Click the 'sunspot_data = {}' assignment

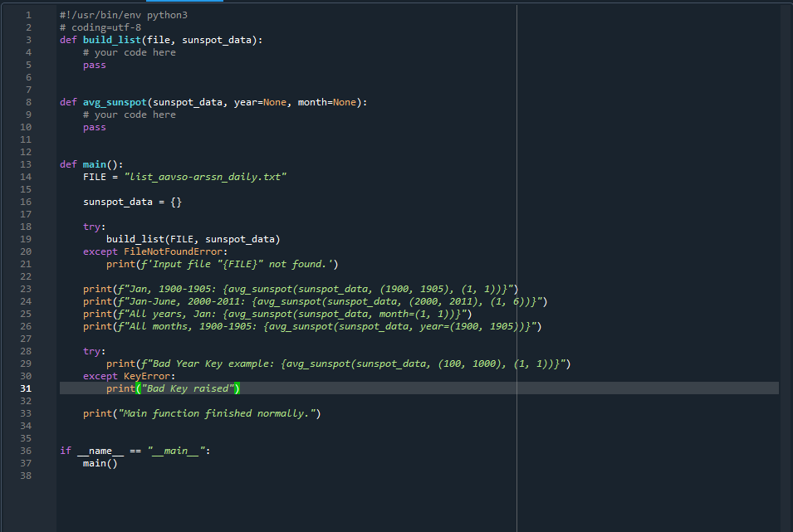[133, 202]
